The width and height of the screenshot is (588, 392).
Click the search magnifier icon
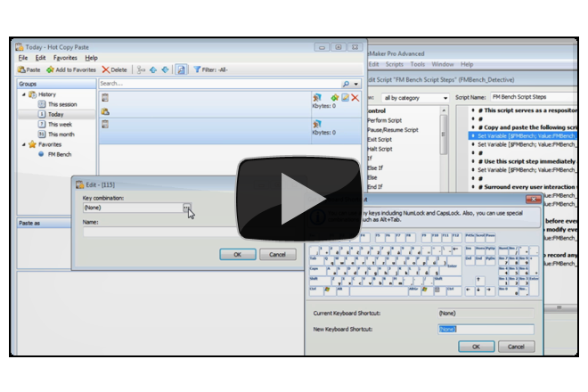click(x=346, y=83)
